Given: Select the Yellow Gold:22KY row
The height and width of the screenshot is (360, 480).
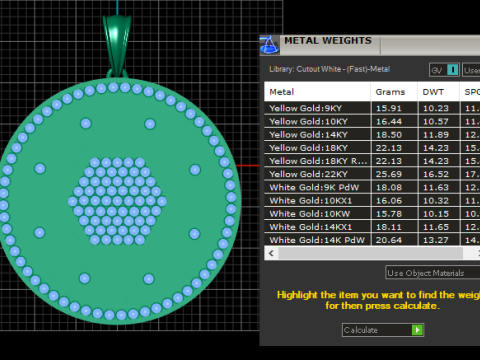Looking at the screenshot, I should click(372, 174).
